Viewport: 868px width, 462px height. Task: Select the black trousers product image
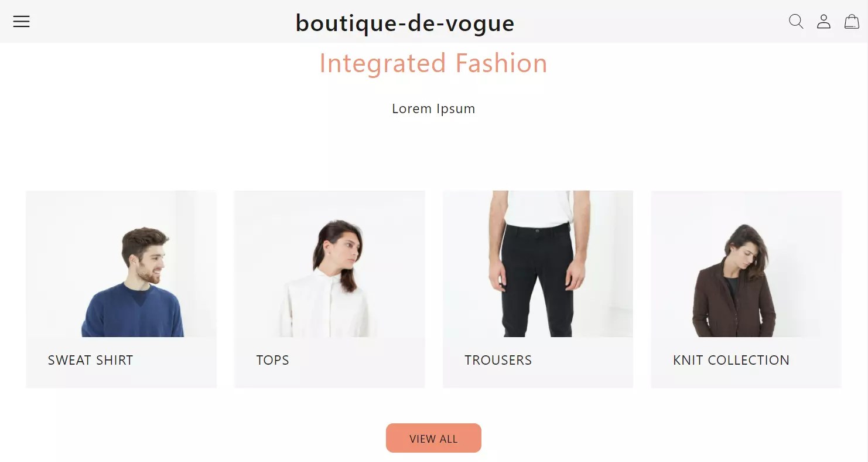538,264
